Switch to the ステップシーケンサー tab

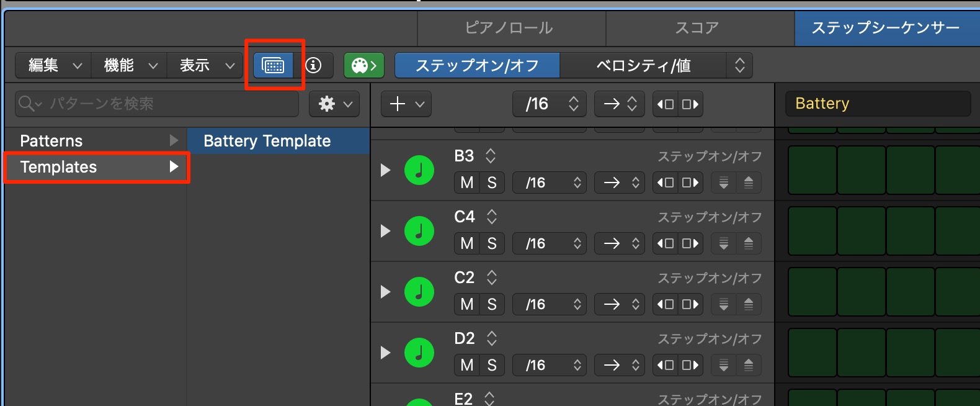pyautogui.click(x=887, y=28)
